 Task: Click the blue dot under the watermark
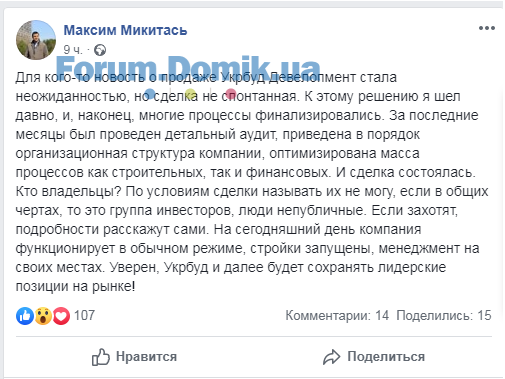(150, 94)
